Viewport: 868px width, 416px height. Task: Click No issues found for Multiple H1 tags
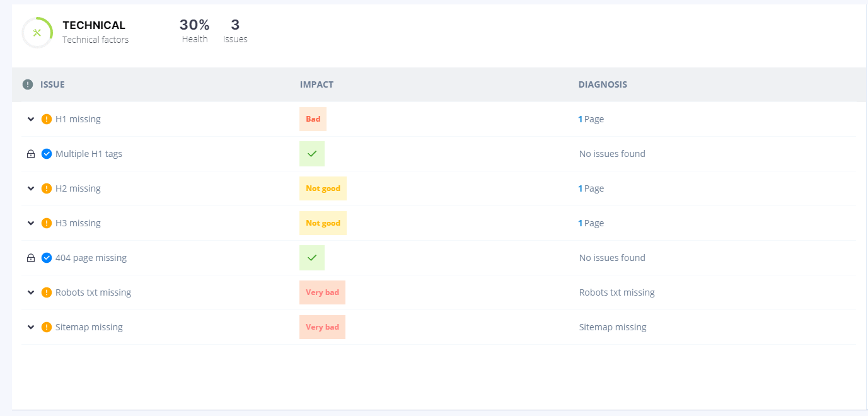612,154
